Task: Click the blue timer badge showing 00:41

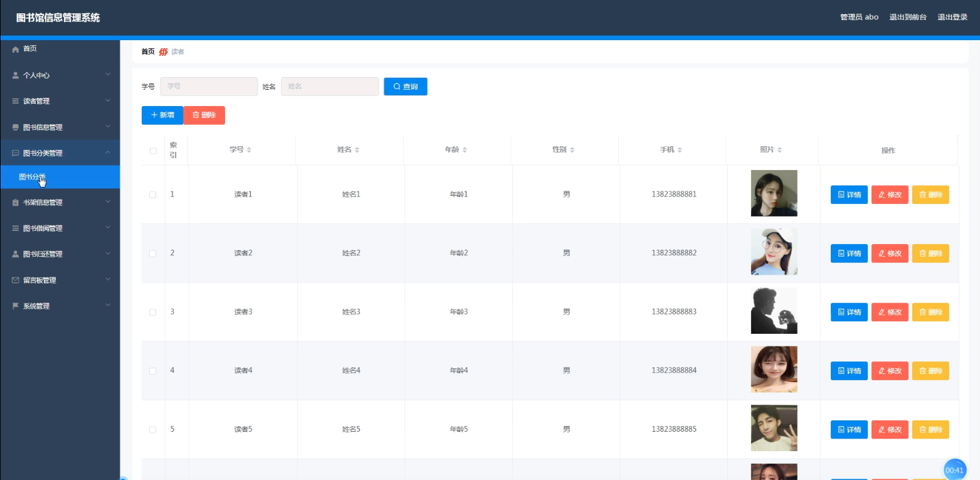Action: pos(955,470)
